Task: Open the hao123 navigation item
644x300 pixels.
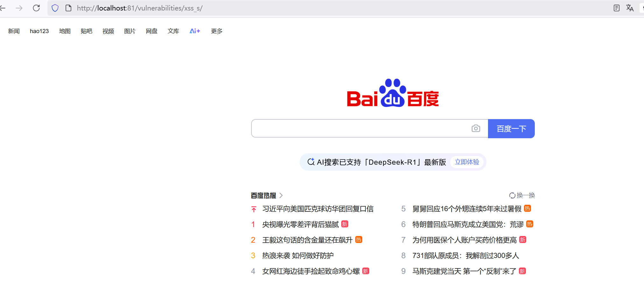Action: (39, 31)
